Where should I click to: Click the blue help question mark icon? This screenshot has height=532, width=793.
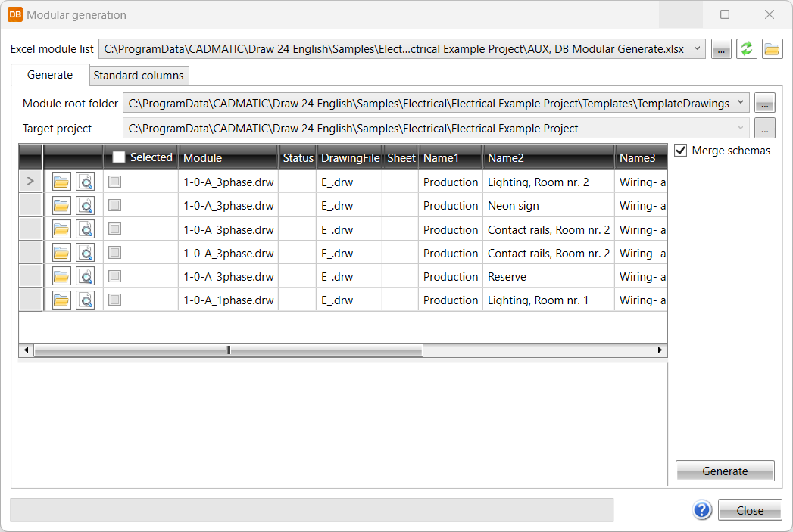702,510
